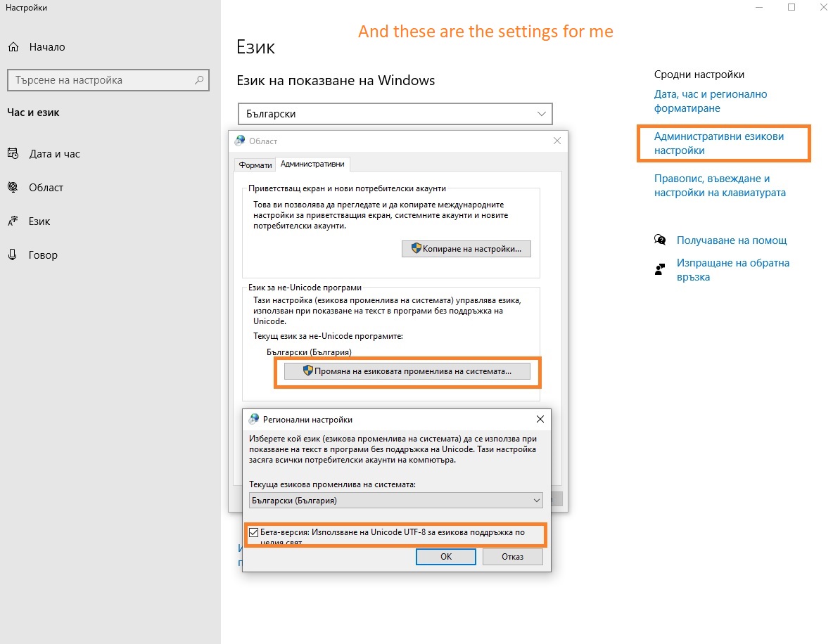The height and width of the screenshot is (644, 833).
Task: Click the search magnifier icon
Action: pos(199,80)
